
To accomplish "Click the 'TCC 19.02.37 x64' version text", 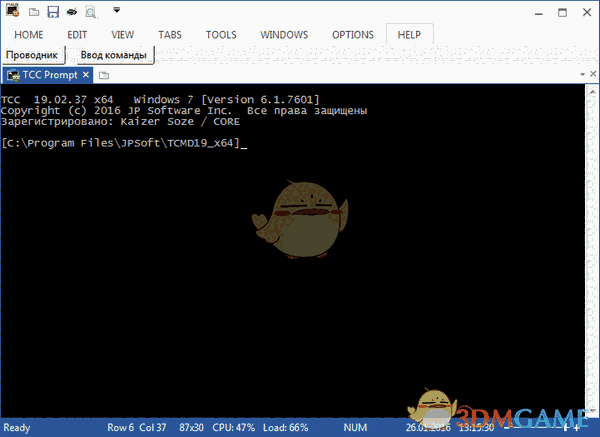I will tap(57, 100).
